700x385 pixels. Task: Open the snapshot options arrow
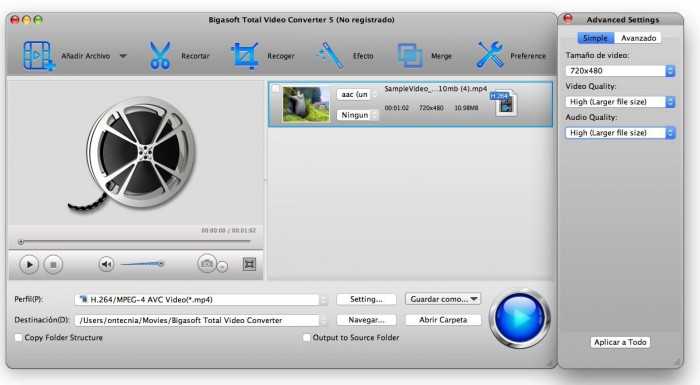tap(222, 266)
